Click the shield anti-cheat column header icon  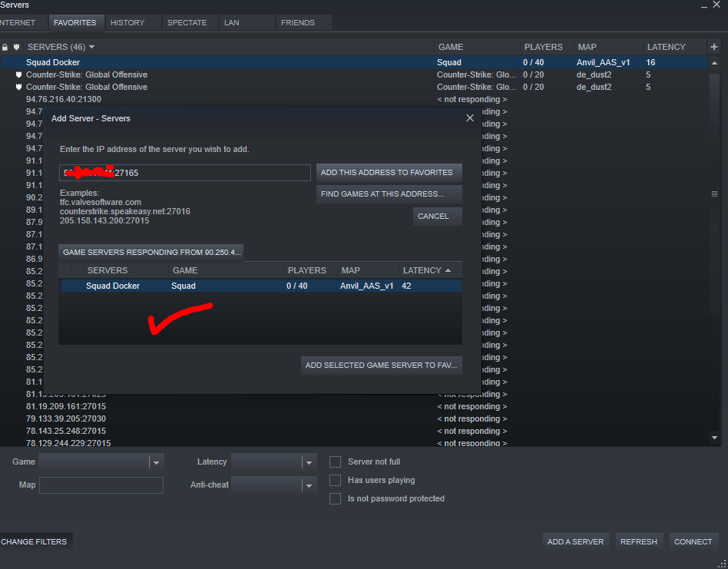(16, 47)
